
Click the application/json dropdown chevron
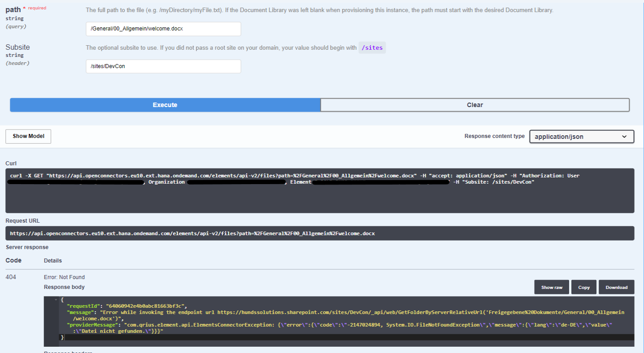click(x=624, y=137)
